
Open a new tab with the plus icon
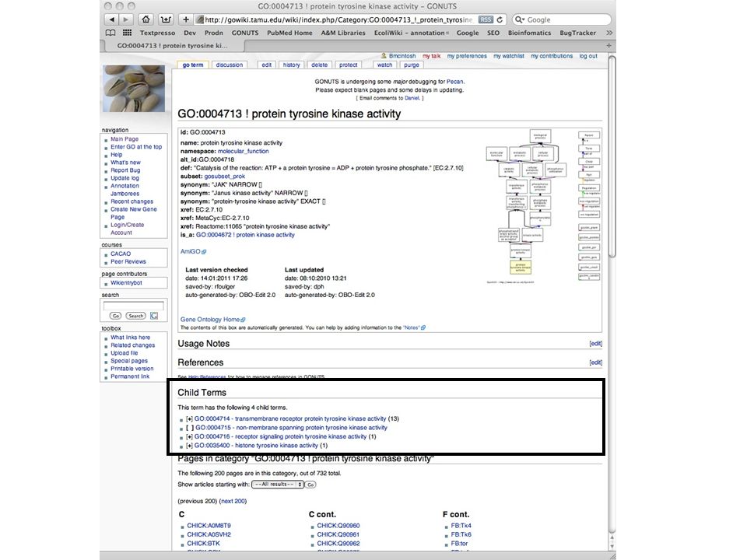[608, 46]
